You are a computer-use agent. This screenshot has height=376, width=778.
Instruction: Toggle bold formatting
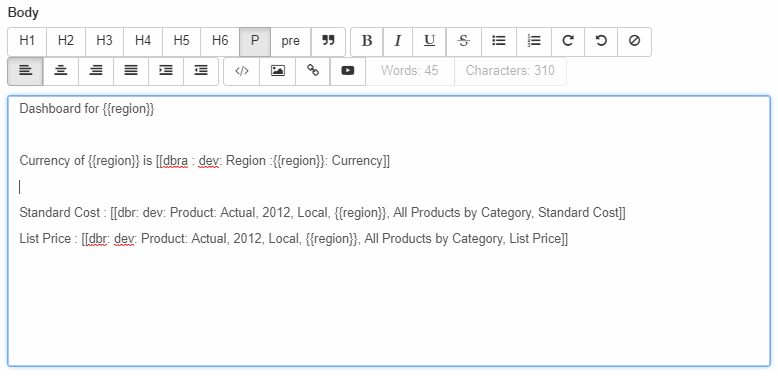pyautogui.click(x=367, y=42)
